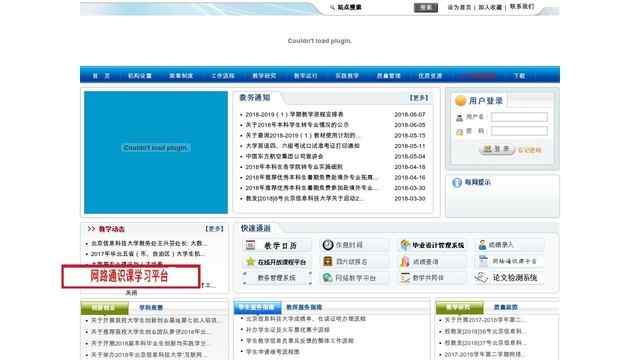Open the 机构设置 menu

point(140,76)
